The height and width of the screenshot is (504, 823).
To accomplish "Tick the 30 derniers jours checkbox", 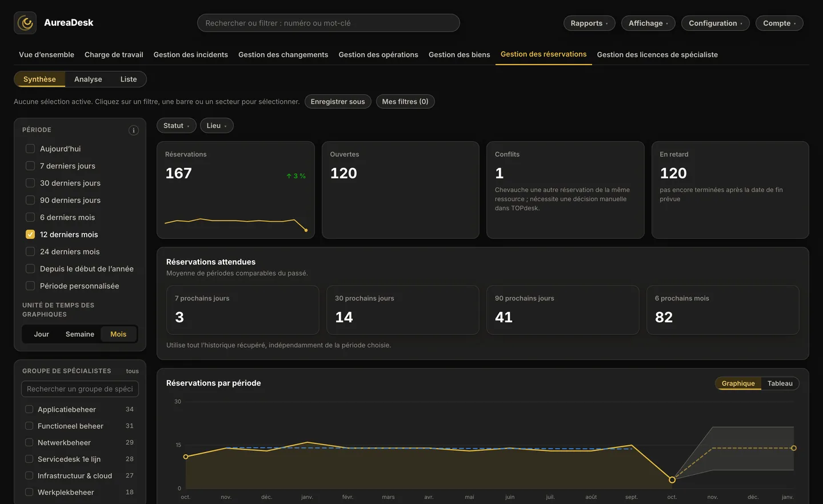I will pos(30,183).
